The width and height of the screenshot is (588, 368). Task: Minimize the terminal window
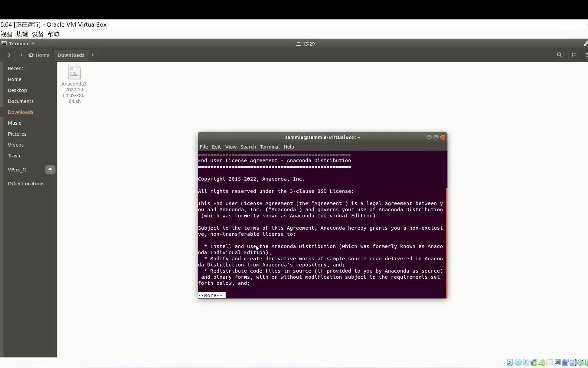point(429,137)
